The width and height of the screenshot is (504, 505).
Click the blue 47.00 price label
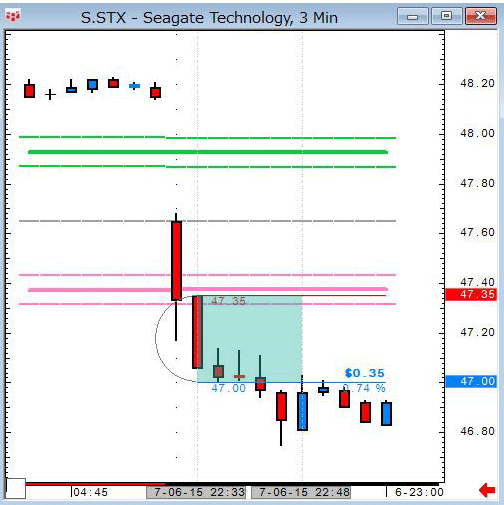(471, 381)
